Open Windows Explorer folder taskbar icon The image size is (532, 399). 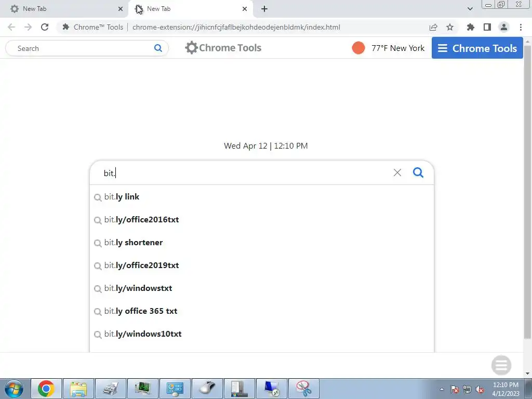[x=78, y=389]
